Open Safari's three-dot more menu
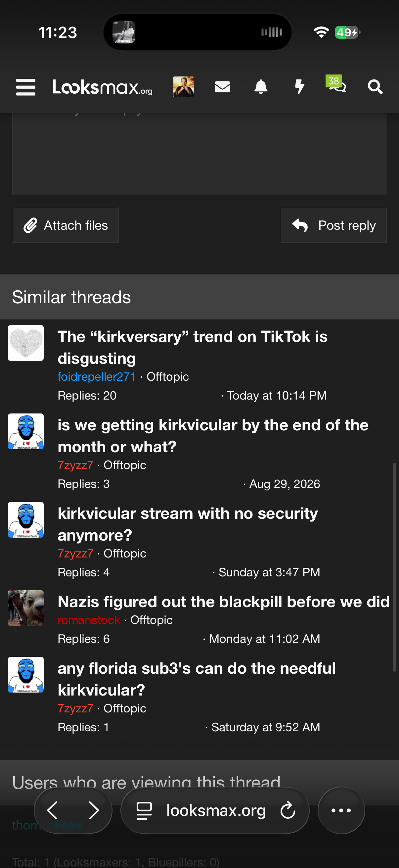 (341, 810)
